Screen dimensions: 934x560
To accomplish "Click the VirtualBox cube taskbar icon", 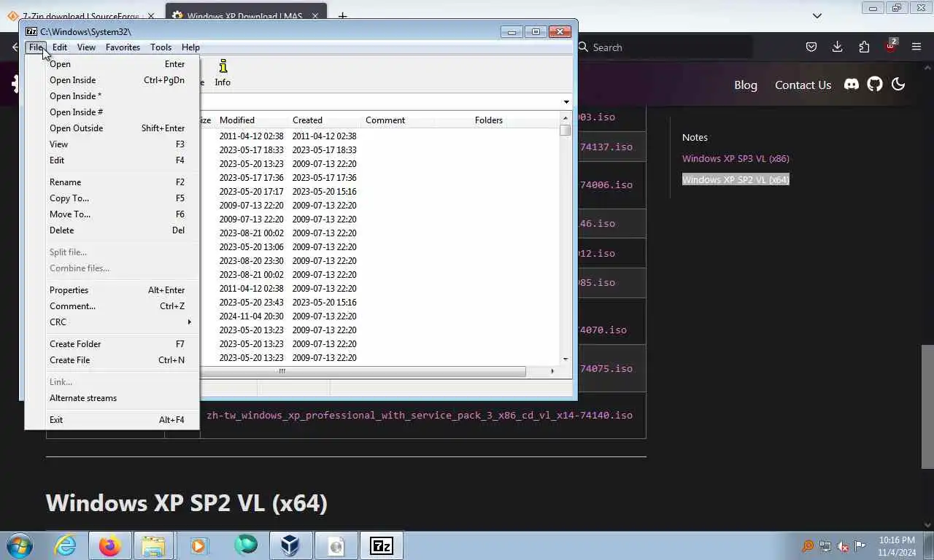I will (290, 545).
